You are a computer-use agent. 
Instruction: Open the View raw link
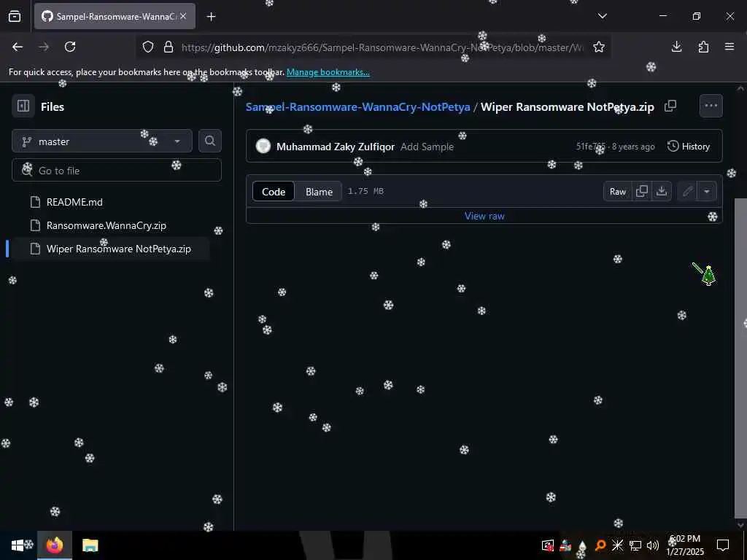[484, 216]
